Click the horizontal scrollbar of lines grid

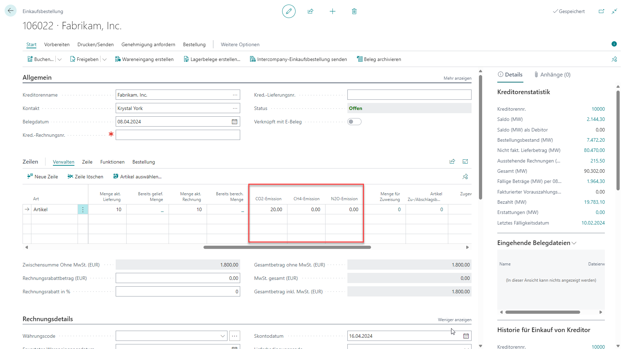click(287, 247)
